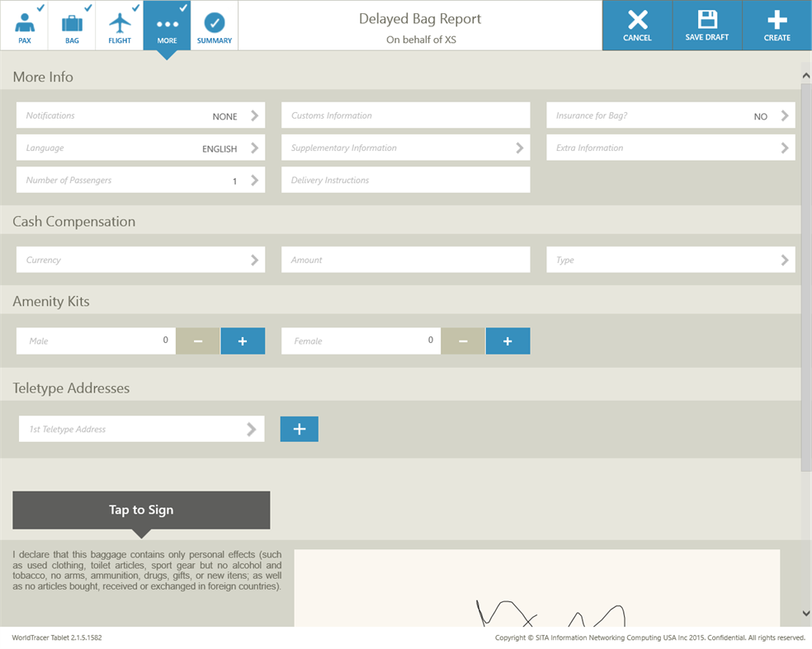Open the SUMMARY step
The width and height of the screenshot is (812, 649).
[x=215, y=26]
